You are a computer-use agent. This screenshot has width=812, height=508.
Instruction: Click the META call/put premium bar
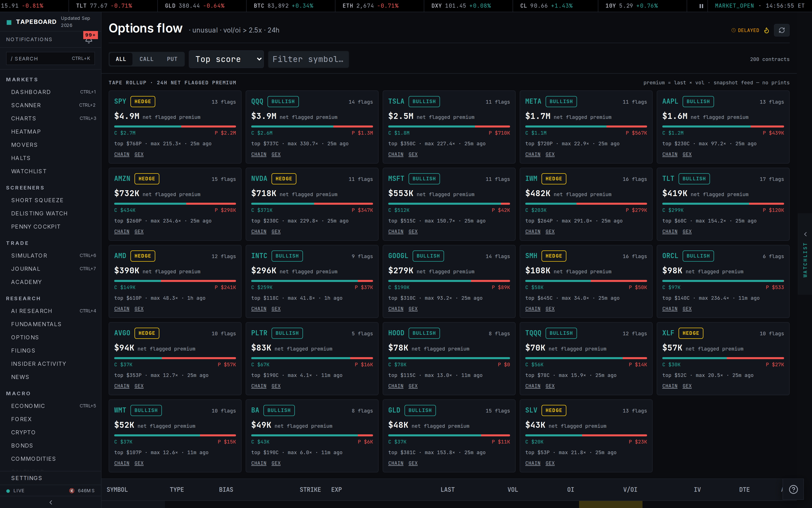click(x=586, y=127)
